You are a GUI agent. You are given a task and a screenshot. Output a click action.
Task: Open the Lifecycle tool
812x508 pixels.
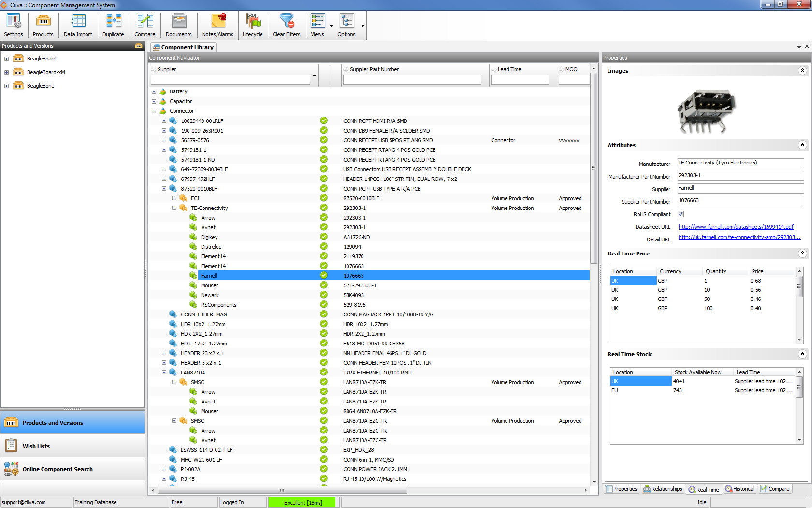253,25
